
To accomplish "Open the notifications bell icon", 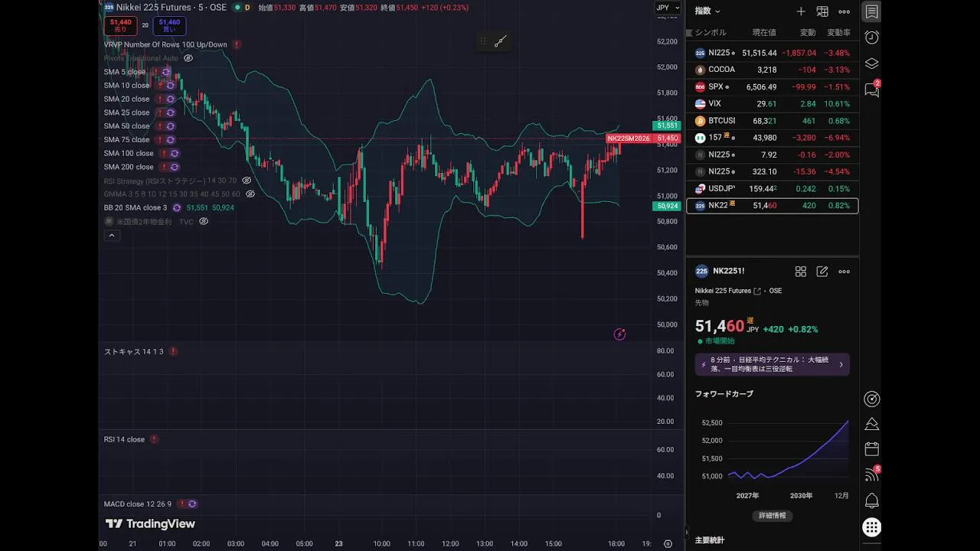I will (871, 501).
